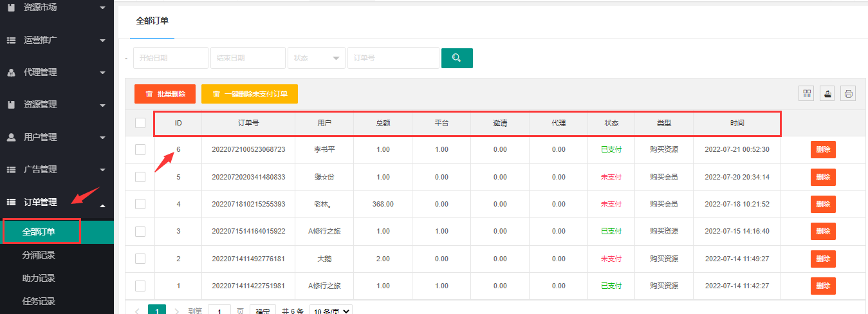Image resolution: width=868 pixels, height=314 pixels.
Task: Click the 时间 column header
Action: click(737, 123)
